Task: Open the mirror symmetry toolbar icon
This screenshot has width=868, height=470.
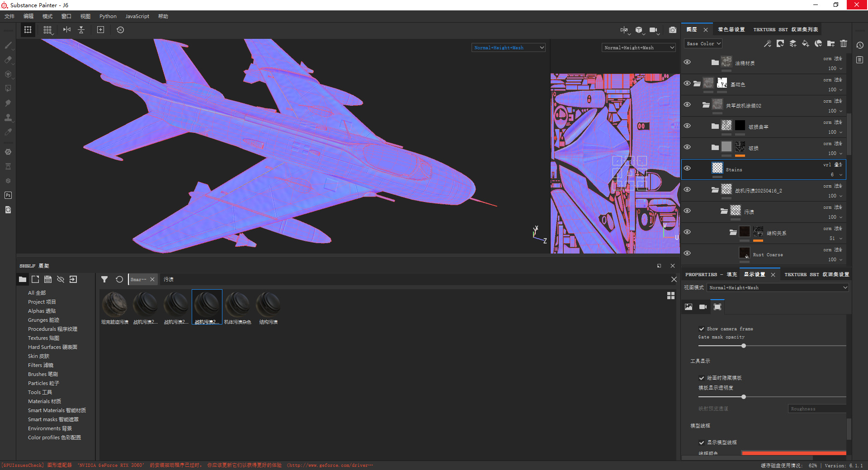Action: 67,30
